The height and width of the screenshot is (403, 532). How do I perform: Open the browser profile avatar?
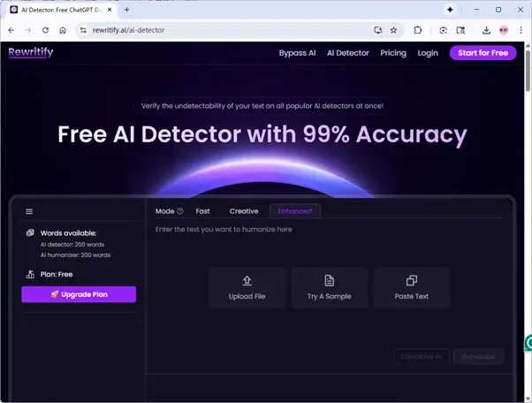click(504, 30)
